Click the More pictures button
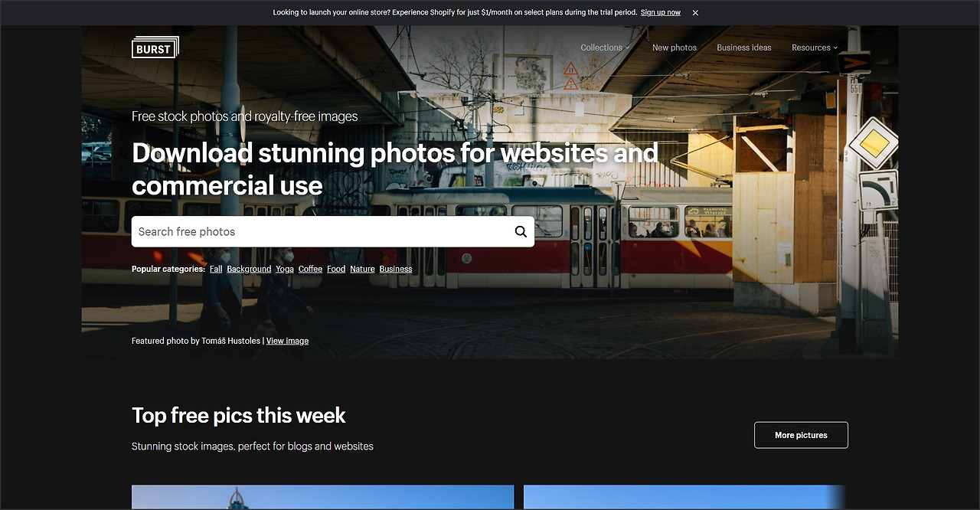This screenshot has height=510, width=980. coord(801,435)
